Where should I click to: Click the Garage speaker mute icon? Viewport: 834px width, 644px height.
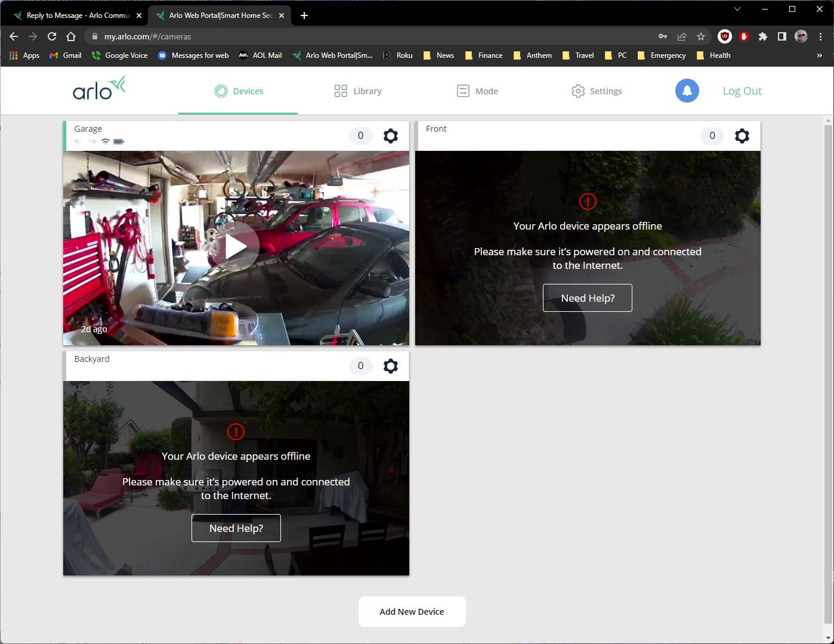[x=78, y=141]
